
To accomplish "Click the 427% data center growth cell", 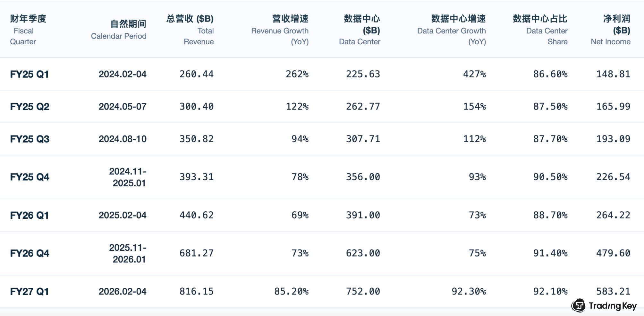I will point(474,74).
